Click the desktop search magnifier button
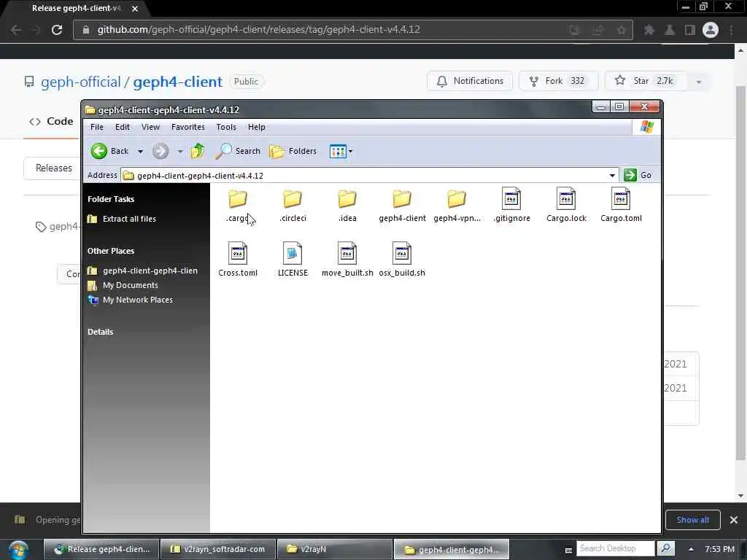 coord(665,548)
